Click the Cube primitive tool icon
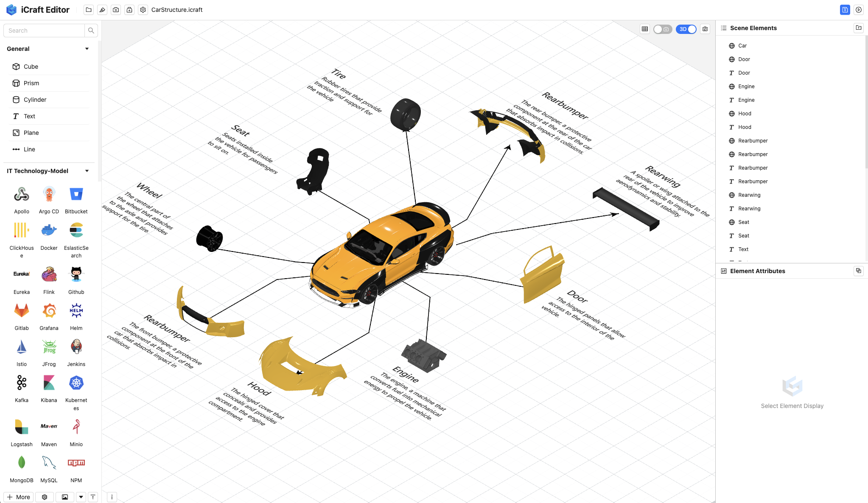The height and width of the screenshot is (503, 868). coord(16,67)
